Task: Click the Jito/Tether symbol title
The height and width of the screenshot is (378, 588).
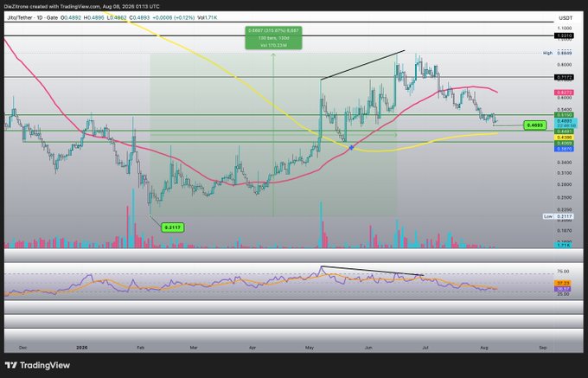Action: click(x=32, y=17)
